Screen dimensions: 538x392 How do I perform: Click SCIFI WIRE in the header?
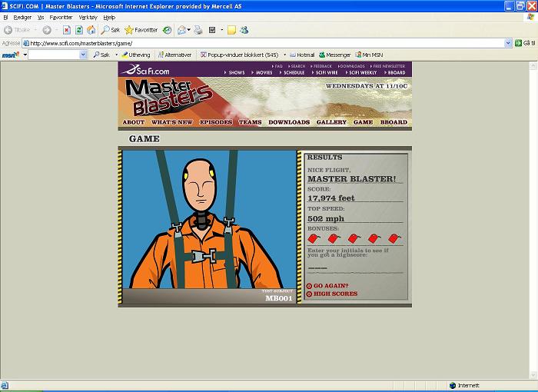pyautogui.click(x=325, y=73)
